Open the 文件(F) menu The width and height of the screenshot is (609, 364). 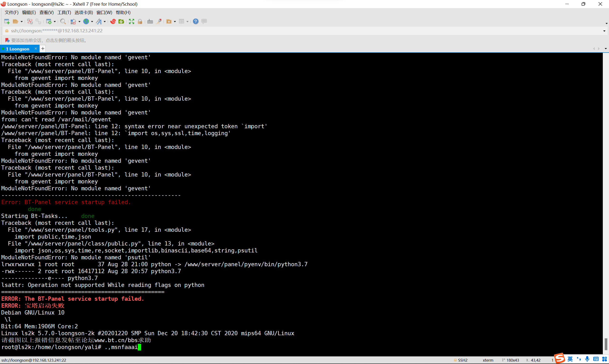pos(11,13)
